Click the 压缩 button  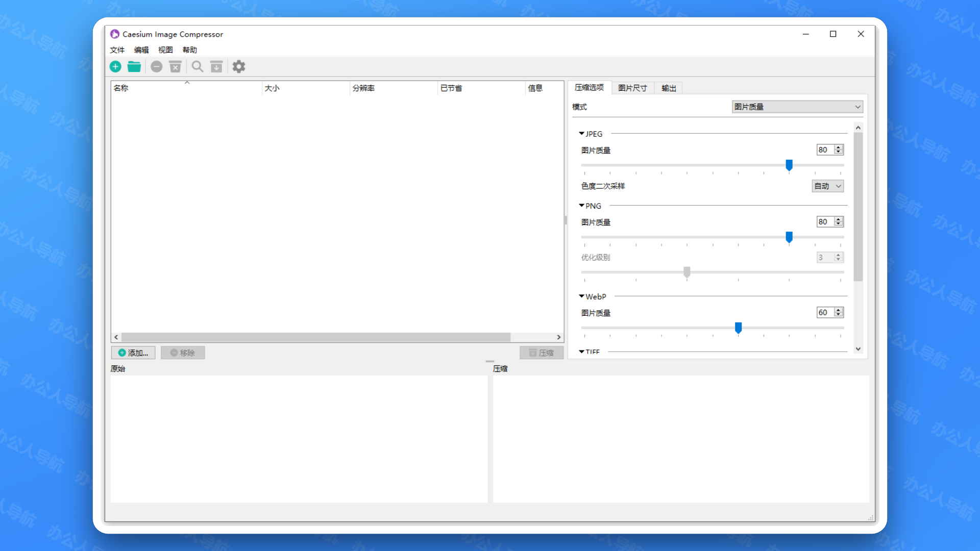coord(542,353)
